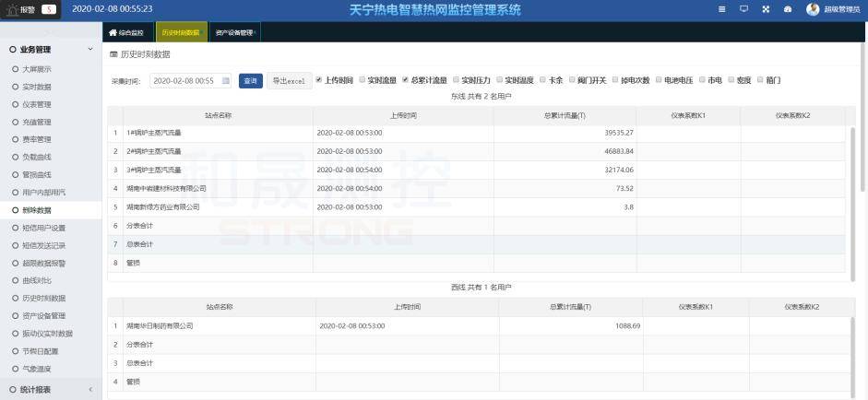This screenshot has width=868, height=400.
Task: Enable the 实时温度 checkbox
Action: [499, 79]
